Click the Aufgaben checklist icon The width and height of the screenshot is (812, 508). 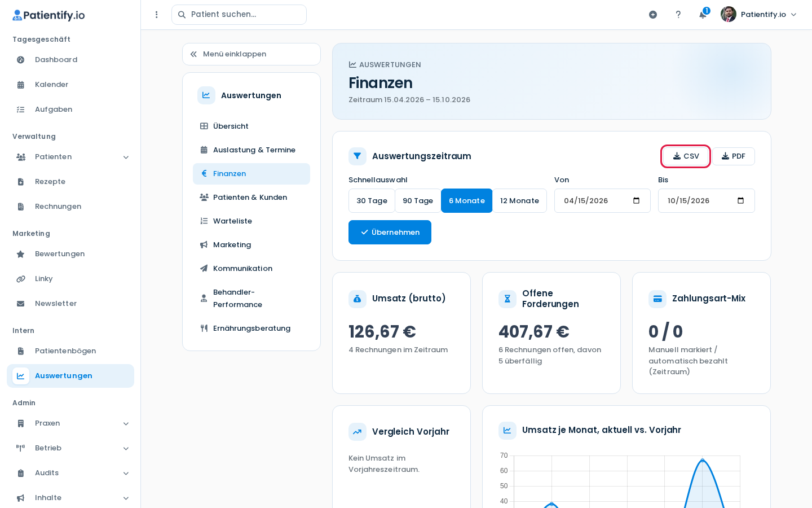21,110
